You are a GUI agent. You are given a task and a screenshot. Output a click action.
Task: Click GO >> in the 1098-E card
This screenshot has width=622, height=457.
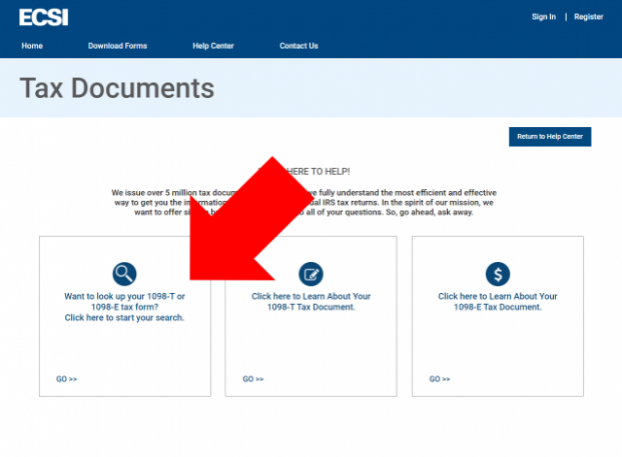click(x=440, y=379)
